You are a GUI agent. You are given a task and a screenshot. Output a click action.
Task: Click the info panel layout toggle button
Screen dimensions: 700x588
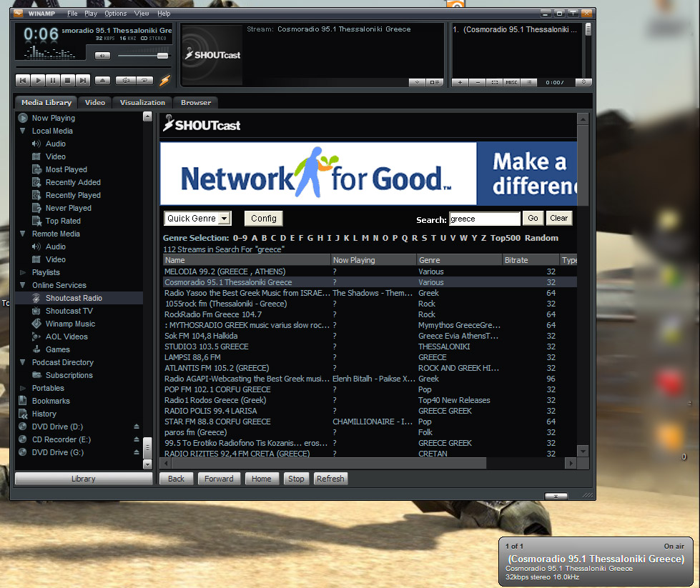(x=434, y=83)
